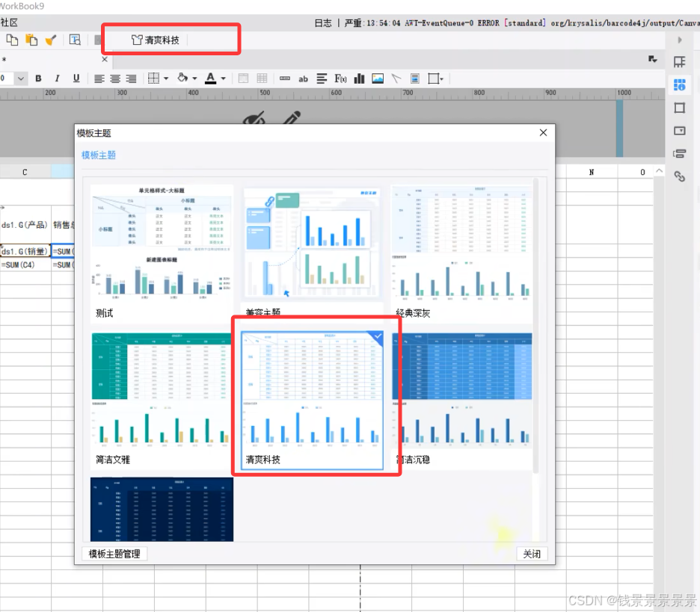
Task: Select the 简洁文雅 theme thumbnail
Action: coord(161,400)
